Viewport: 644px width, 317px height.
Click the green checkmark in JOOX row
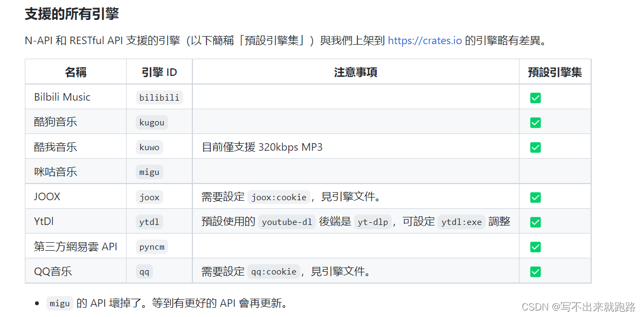coord(535,198)
